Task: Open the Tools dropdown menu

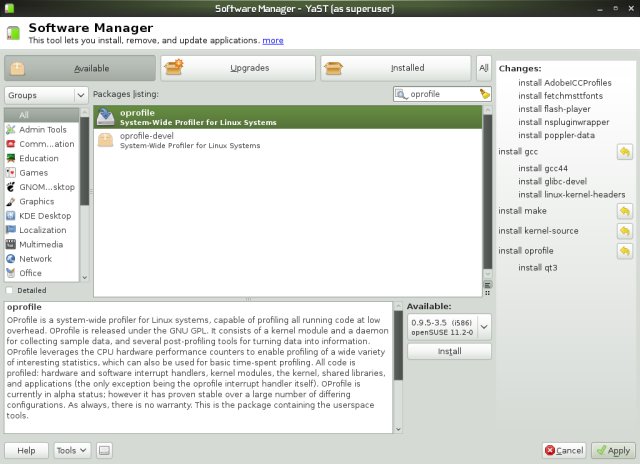Action: click(x=72, y=451)
